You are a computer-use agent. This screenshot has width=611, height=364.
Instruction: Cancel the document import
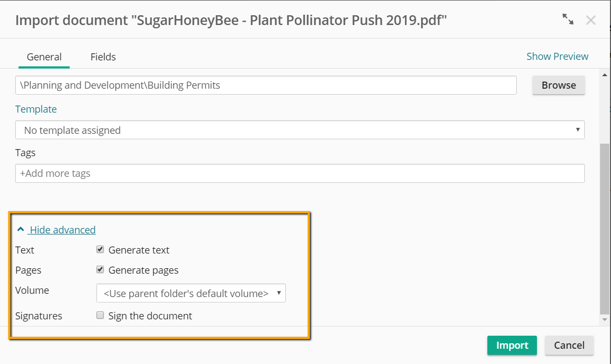point(569,346)
